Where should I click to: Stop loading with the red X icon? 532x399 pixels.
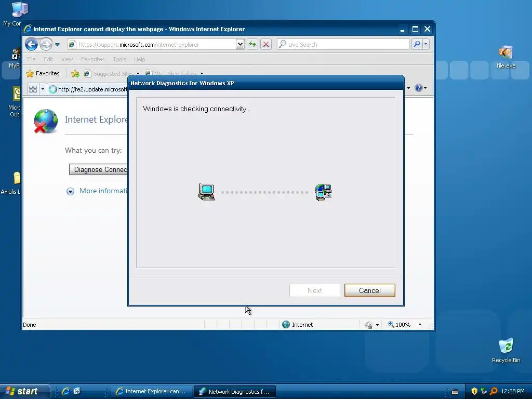(x=266, y=45)
